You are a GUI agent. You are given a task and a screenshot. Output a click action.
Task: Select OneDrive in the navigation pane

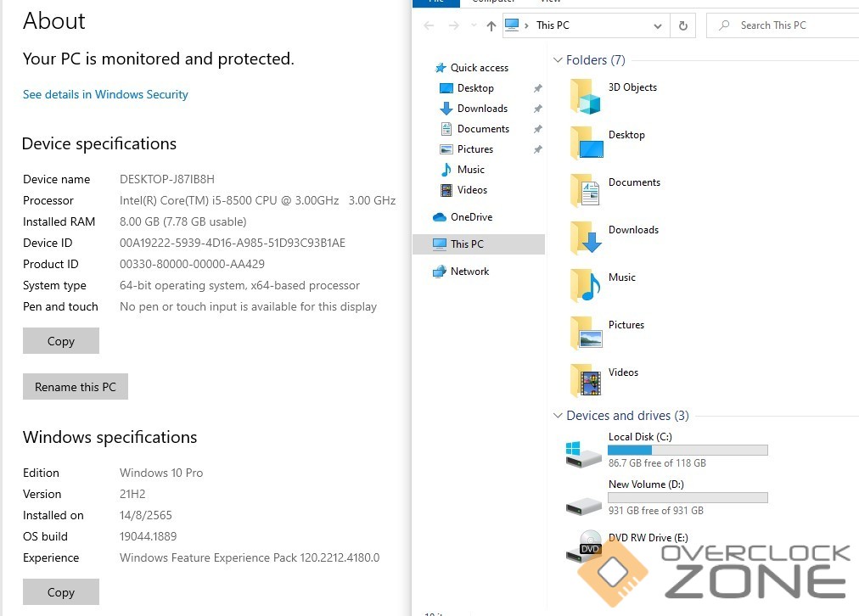(x=471, y=217)
